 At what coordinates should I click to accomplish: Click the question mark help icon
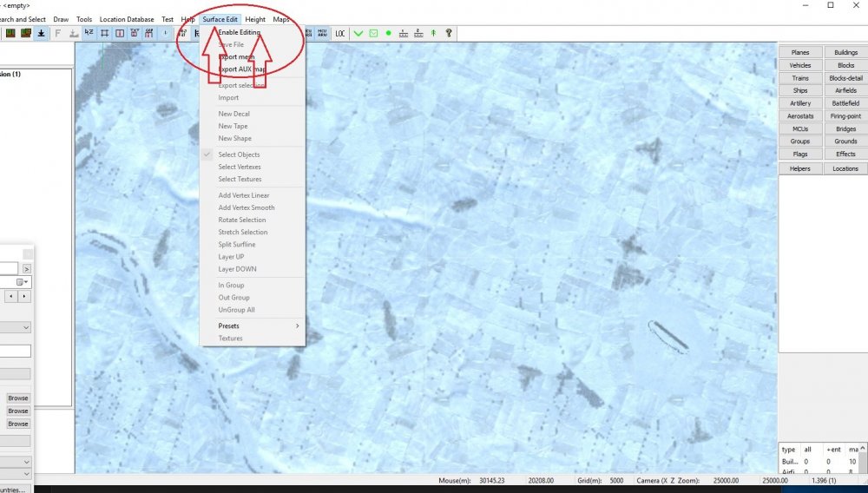click(x=448, y=33)
